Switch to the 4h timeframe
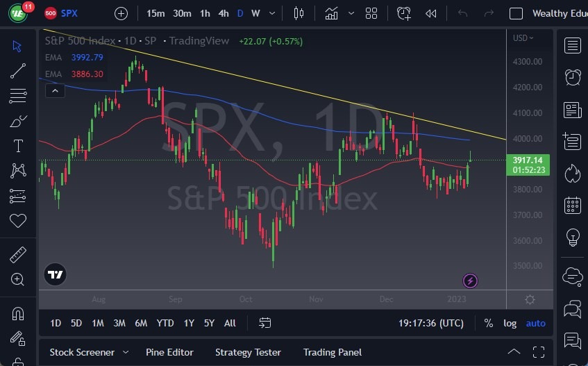The image size is (588, 366). (224, 13)
